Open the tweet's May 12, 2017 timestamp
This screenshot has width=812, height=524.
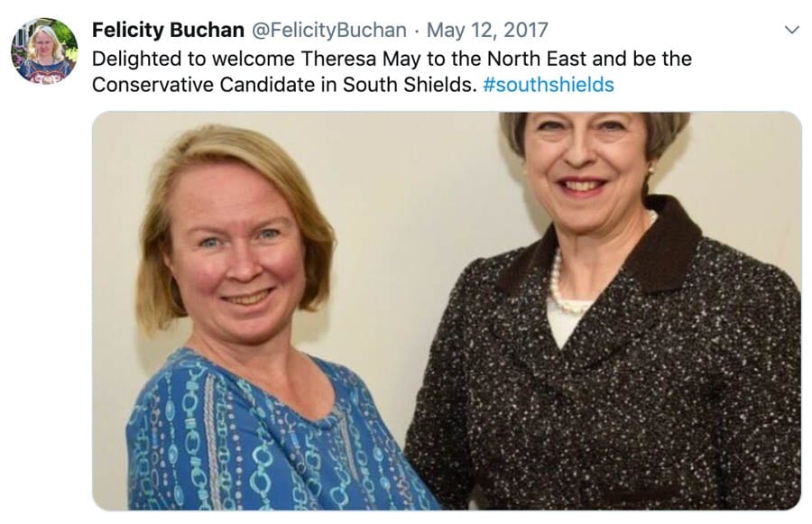[x=487, y=30]
